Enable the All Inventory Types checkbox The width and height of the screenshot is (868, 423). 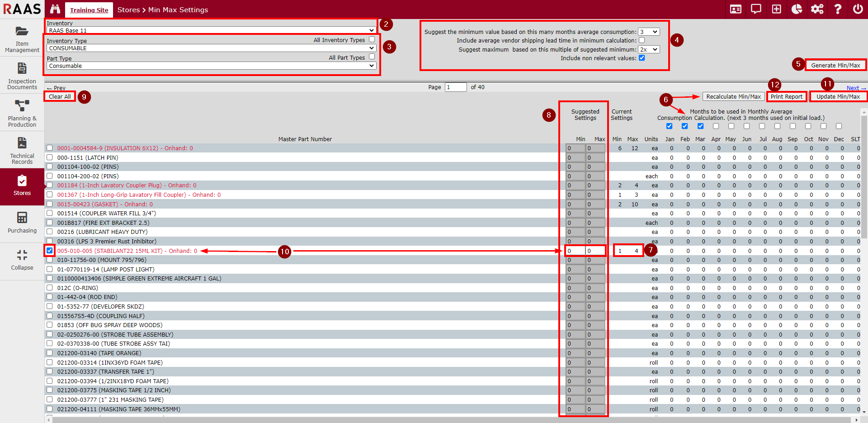tap(372, 39)
